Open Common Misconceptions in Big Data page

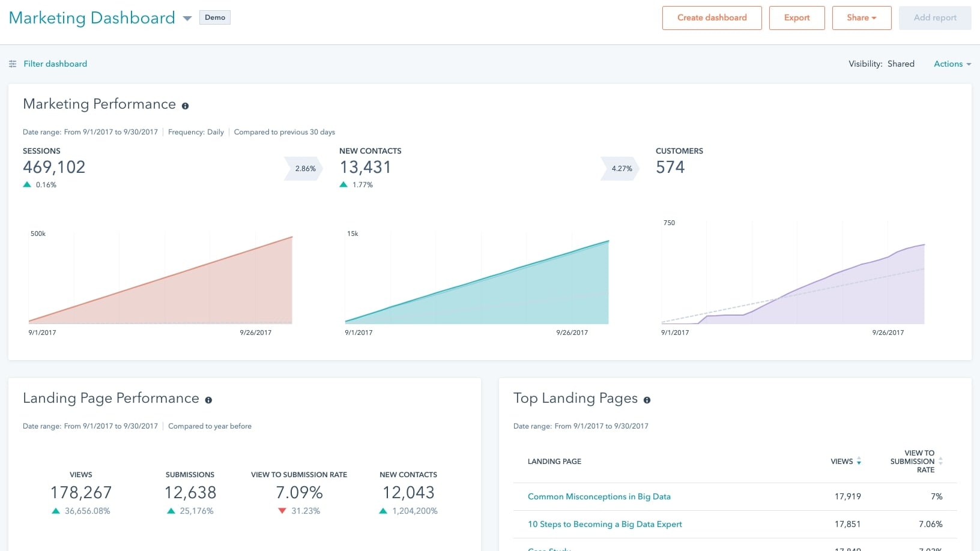(x=599, y=496)
